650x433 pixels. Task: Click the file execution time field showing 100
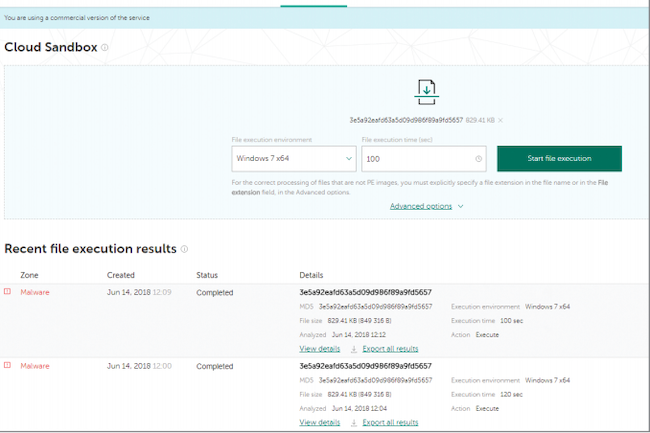click(424, 159)
